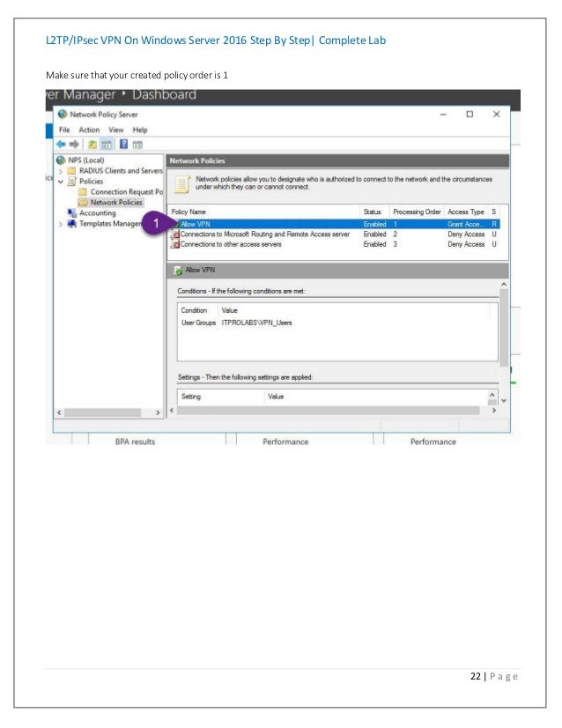Minimize the Network Policy Server window

tap(443, 115)
